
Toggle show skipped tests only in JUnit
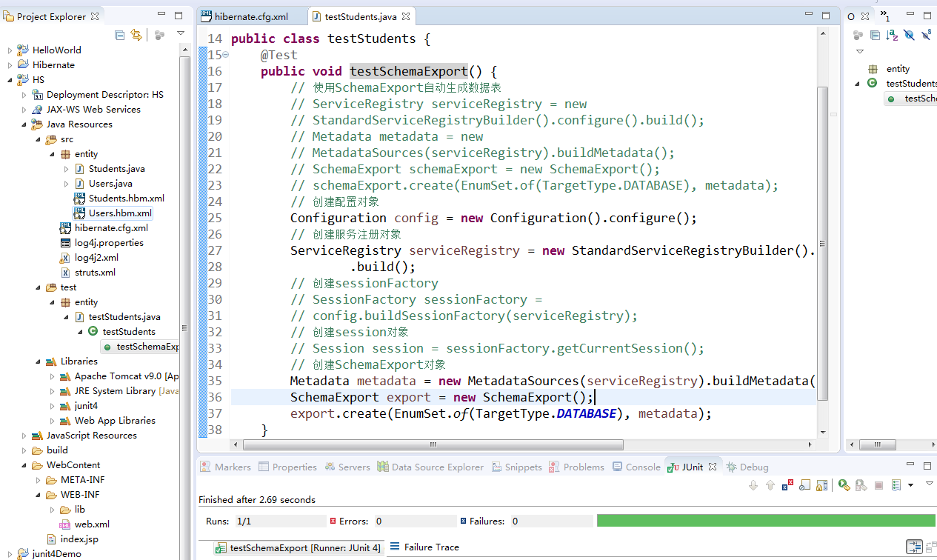point(804,485)
